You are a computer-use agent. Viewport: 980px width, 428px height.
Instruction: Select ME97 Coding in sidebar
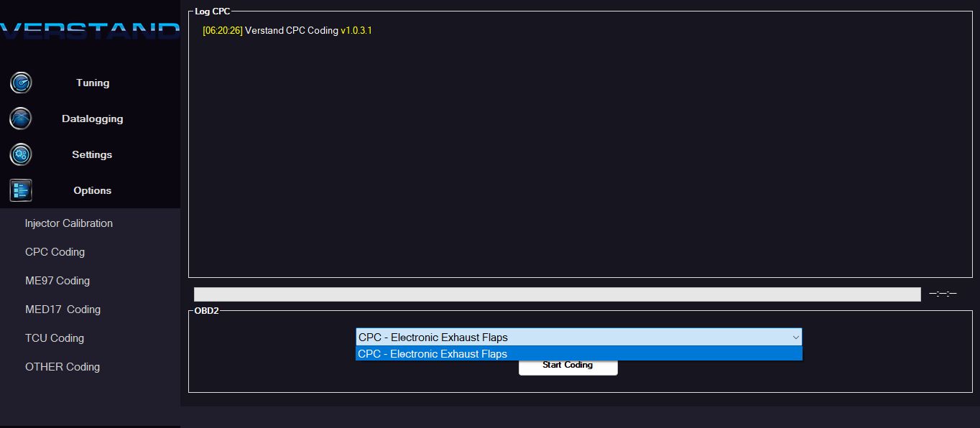point(57,281)
